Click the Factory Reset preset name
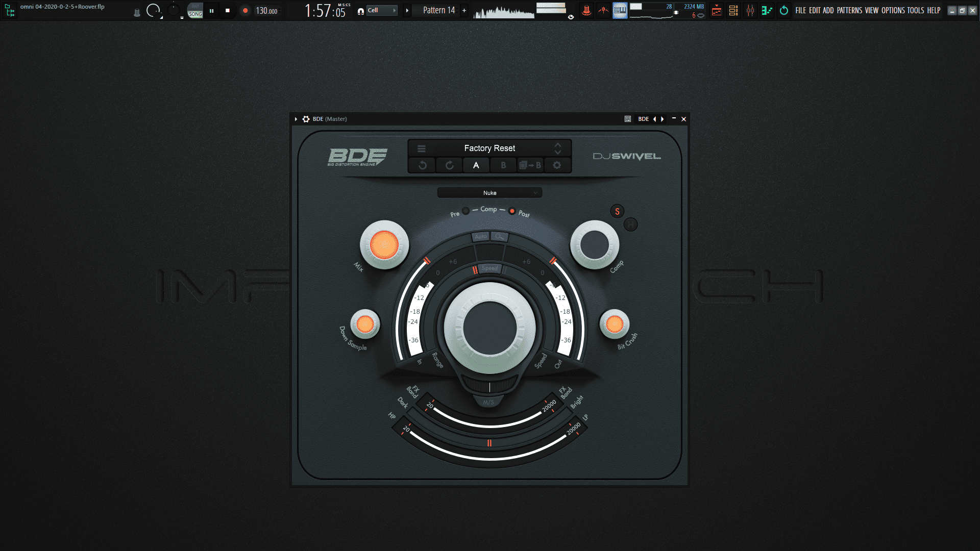This screenshot has height=551, width=980. point(489,148)
